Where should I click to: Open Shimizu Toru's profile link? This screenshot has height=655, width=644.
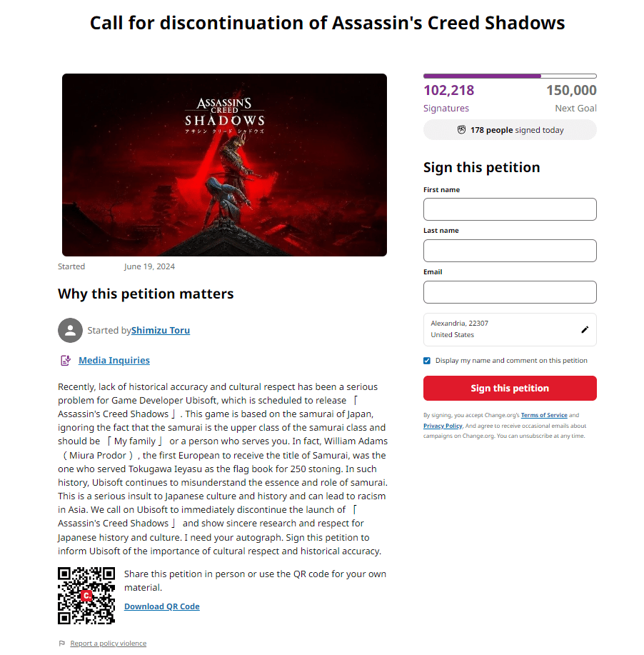coord(161,331)
